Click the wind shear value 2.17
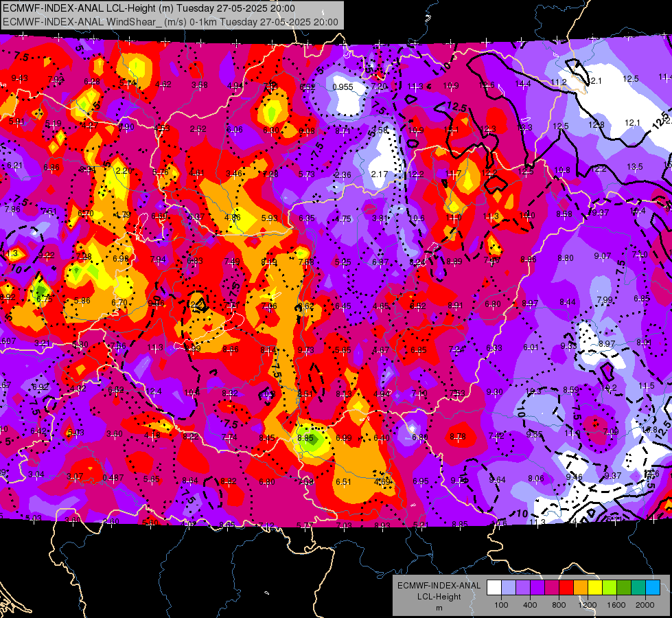The width and height of the screenshot is (672, 618). point(380,174)
